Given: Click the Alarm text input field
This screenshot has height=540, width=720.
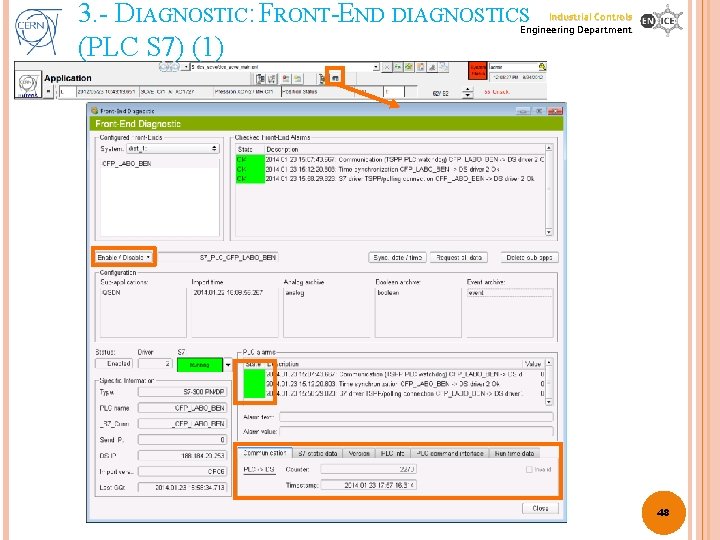Looking at the screenshot, I should point(416,416).
